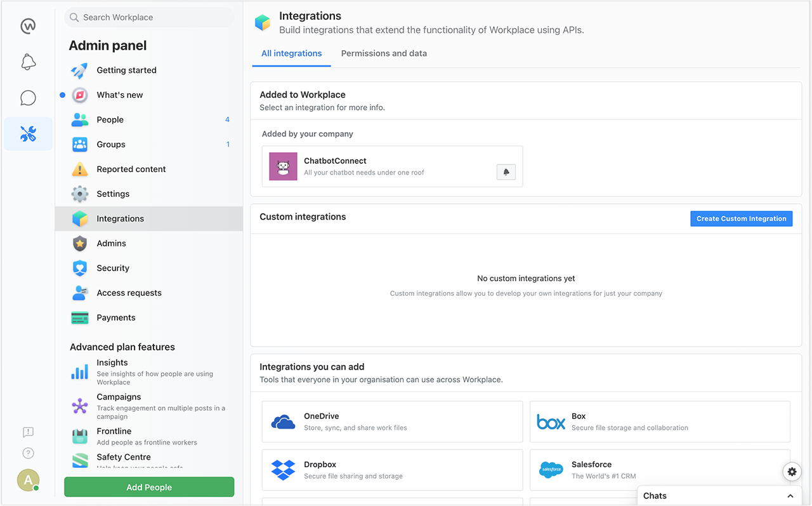812x506 pixels.
Task: Click the Box logo
Action: tap(551, 422)
